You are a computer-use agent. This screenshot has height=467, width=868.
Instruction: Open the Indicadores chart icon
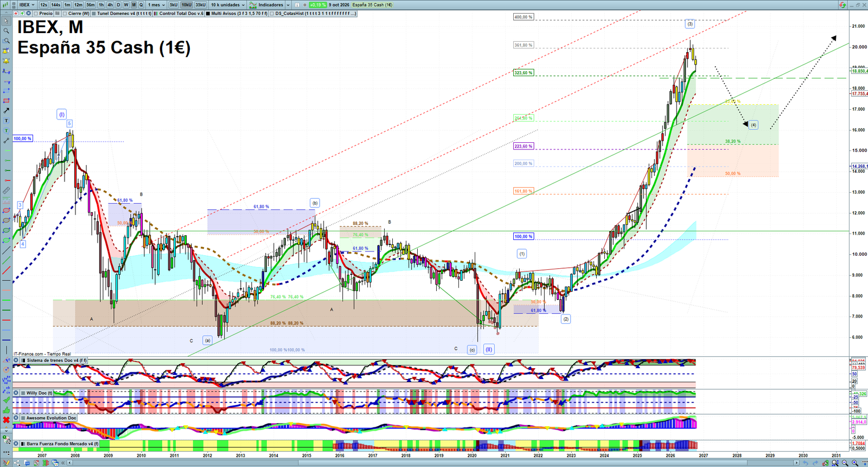pyautogui.click(x=253, y=5)
